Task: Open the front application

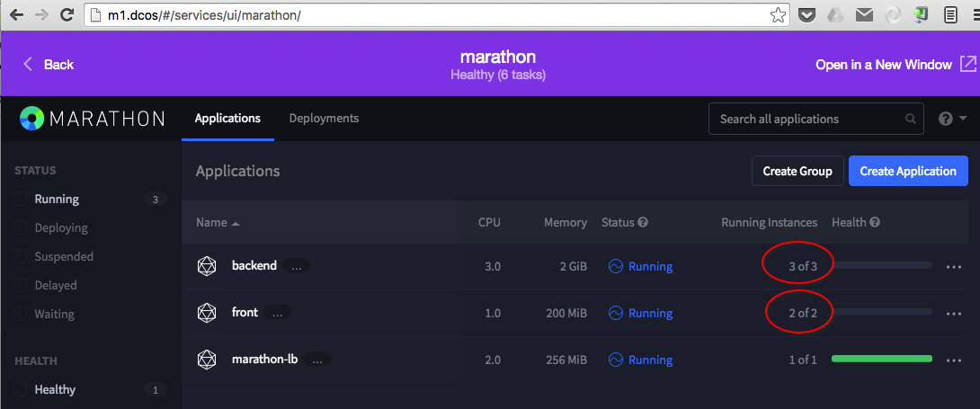Action: tap(245, 313)
